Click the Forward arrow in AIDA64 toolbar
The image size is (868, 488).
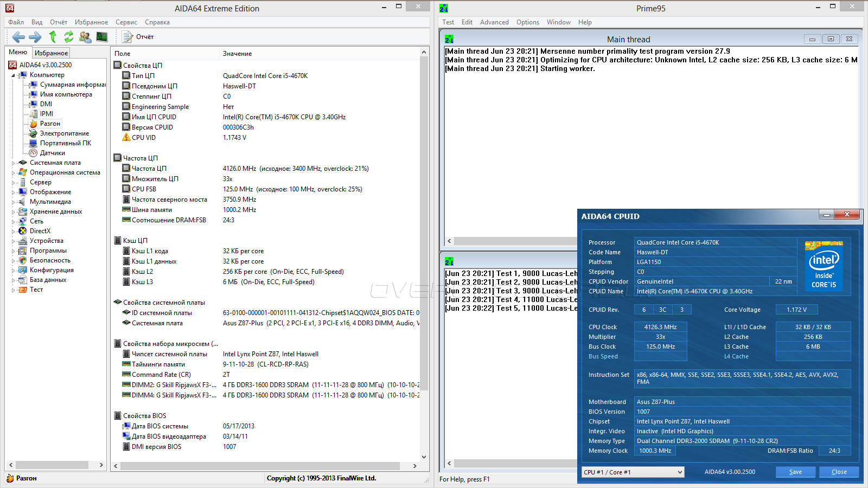pyautogui.click(x=35, y=37)
